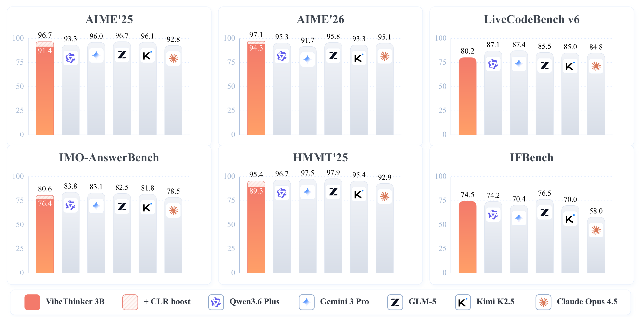This screenshot has height=322, width=644.
Task: Click the Qwen icon on the AIME'25 93.3 bar
Action: pos(70,58)
